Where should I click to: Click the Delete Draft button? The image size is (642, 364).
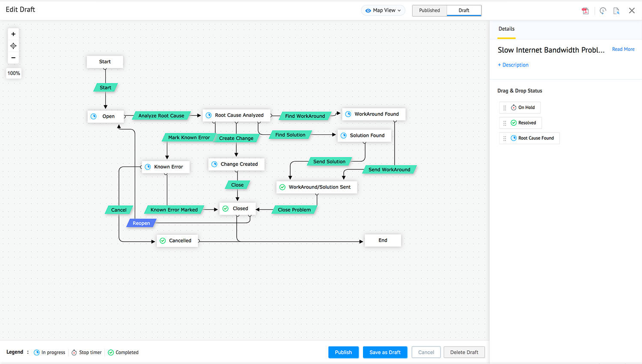[464, 352]
